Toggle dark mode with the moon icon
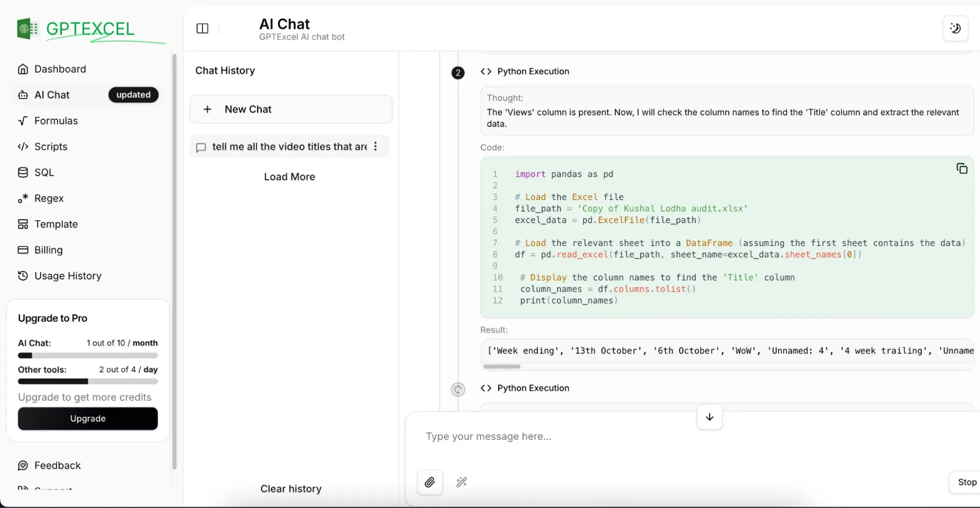980x508 pixels. pyautogui.click(x=955, y=28)
